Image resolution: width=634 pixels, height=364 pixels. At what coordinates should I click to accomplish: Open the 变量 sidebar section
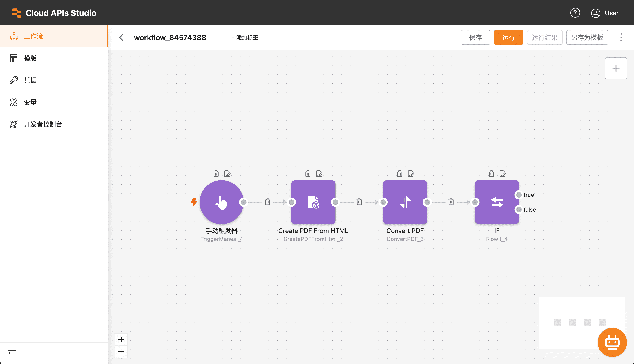[x=54, y=102]
